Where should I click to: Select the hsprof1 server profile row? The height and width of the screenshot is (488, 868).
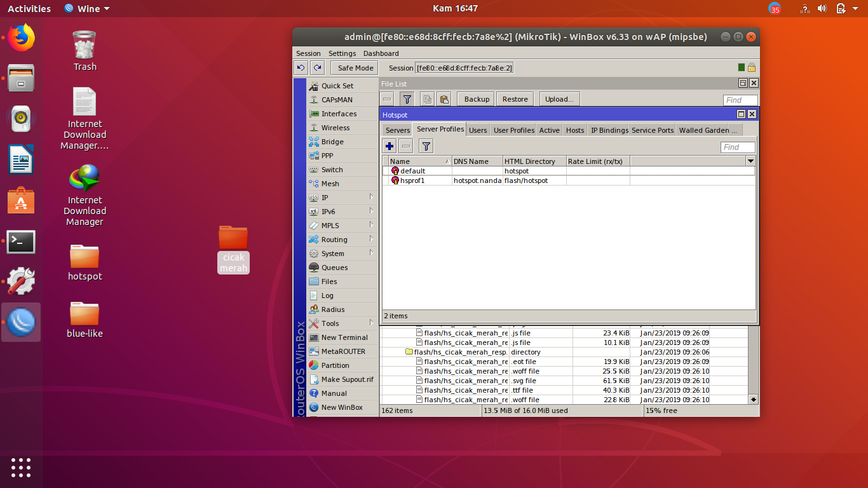point(569,180)
